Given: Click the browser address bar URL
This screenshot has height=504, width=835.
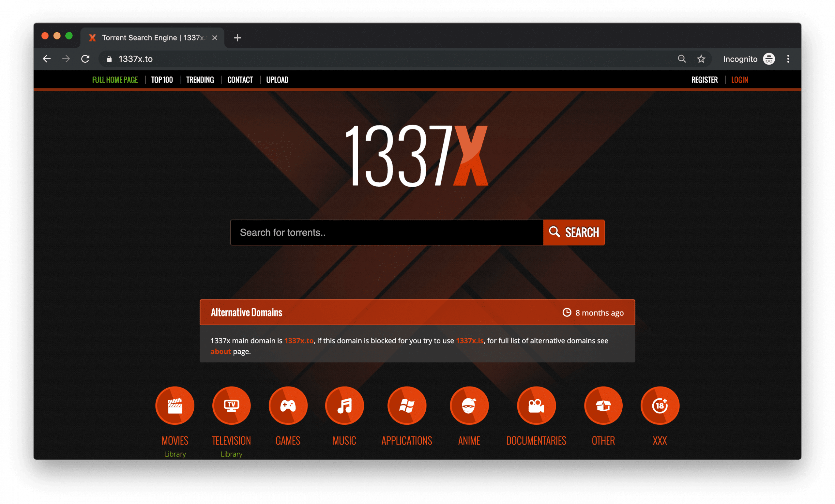Looking at the screenshot, I should pyautogui.click(x=136, y=59).
